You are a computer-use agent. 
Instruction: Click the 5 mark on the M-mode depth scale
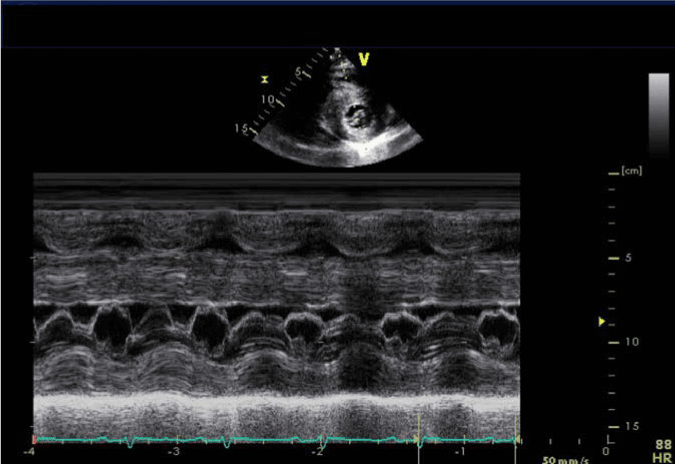[x=629, y=258]
